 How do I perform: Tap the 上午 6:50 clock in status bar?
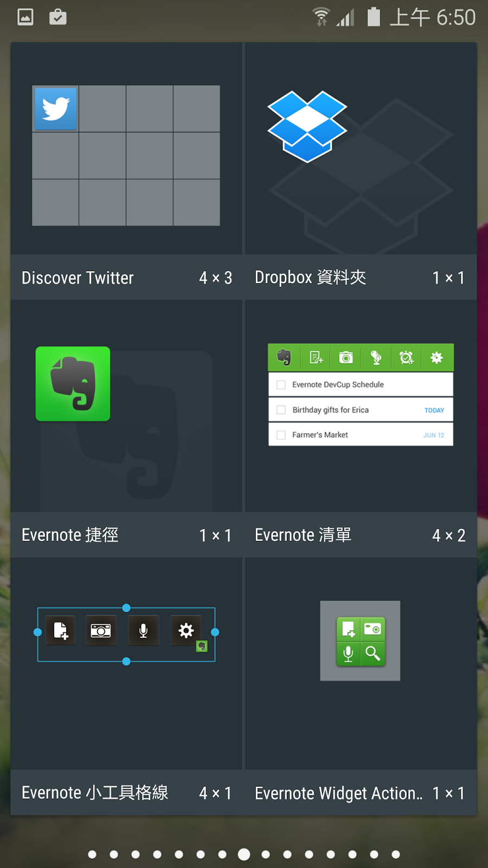tap(433, 17)
